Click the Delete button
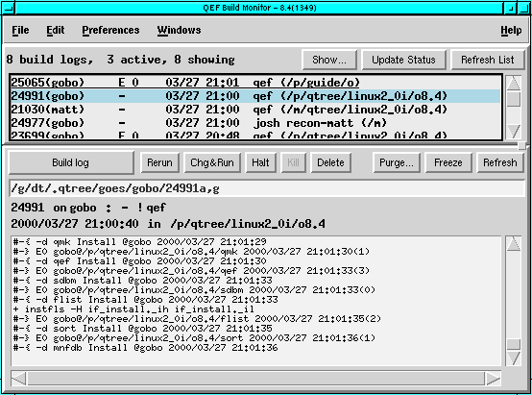532x395 pixels. click(330, 162)
